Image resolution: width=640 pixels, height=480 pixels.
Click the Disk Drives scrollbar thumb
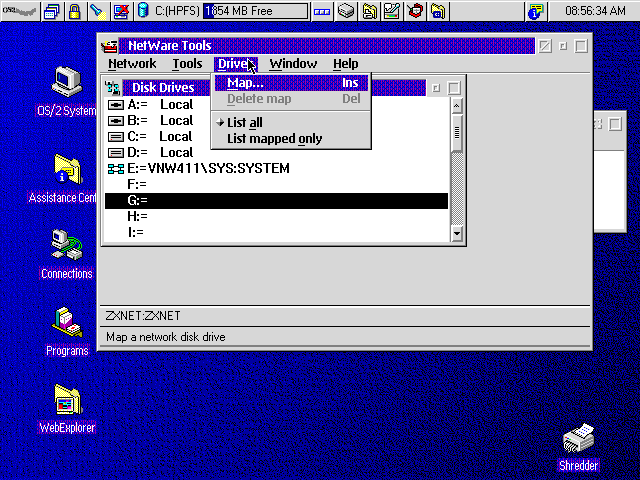click(x=457, y=133)
